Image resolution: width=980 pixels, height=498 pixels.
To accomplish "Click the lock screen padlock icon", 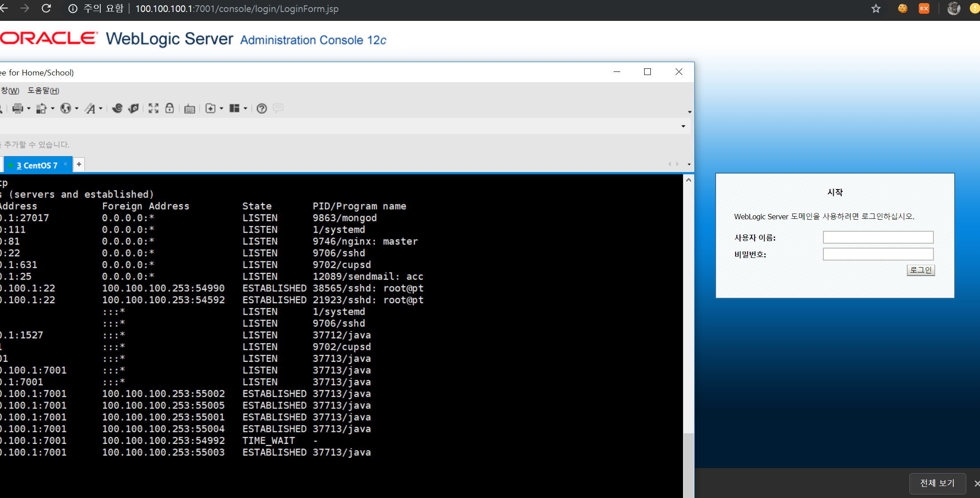I will pyautogui.click(x=169, y=108).
